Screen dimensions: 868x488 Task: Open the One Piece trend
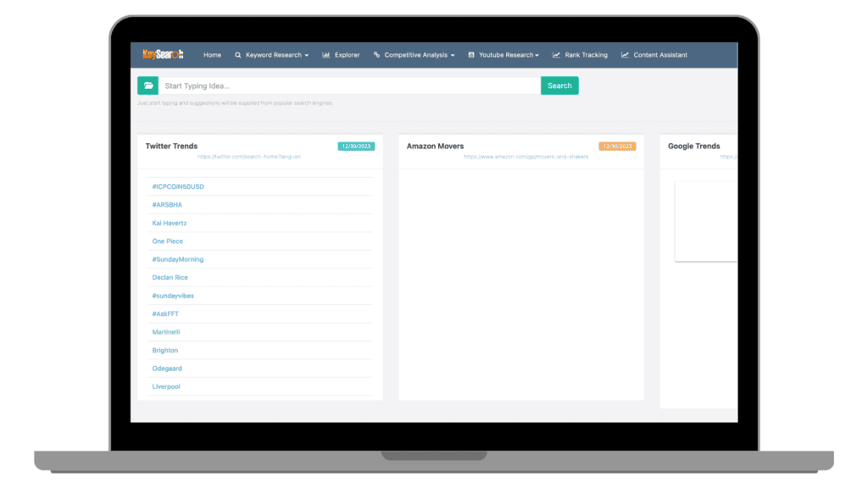coord(167,241)
